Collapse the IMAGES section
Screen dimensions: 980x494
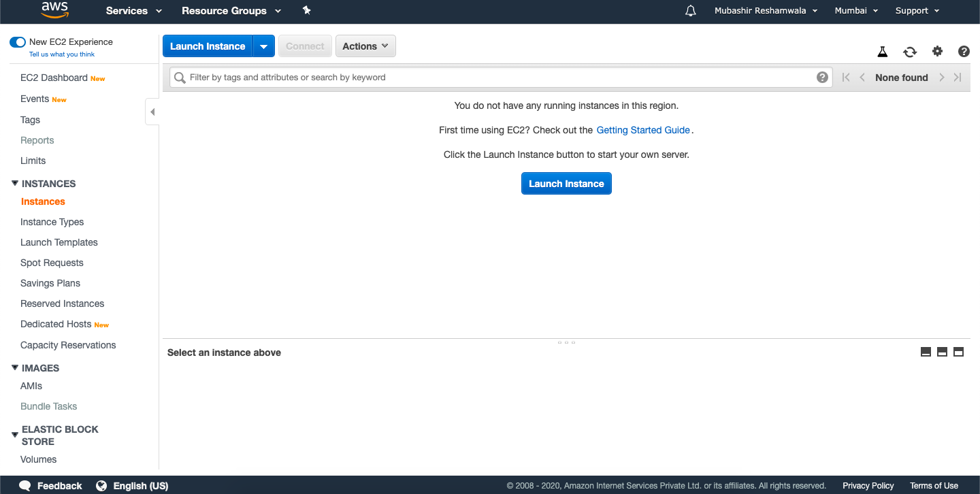pos(15,367)
